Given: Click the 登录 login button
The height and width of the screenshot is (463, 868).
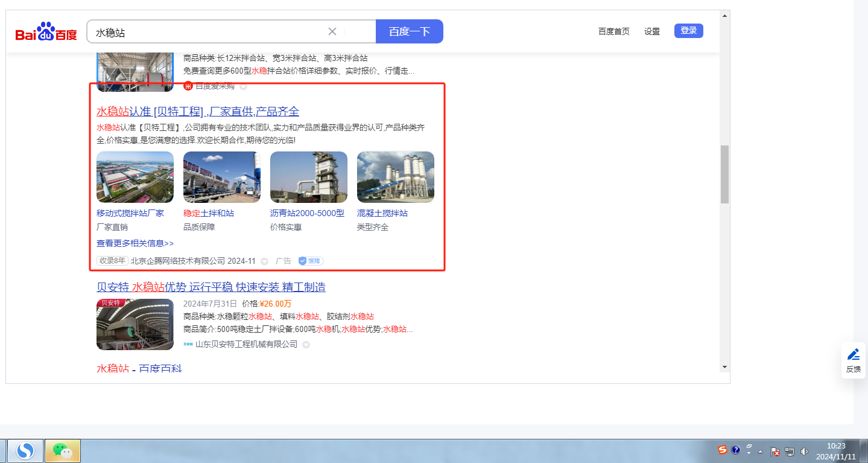Looking at the screenshot, I should [688, 31].
